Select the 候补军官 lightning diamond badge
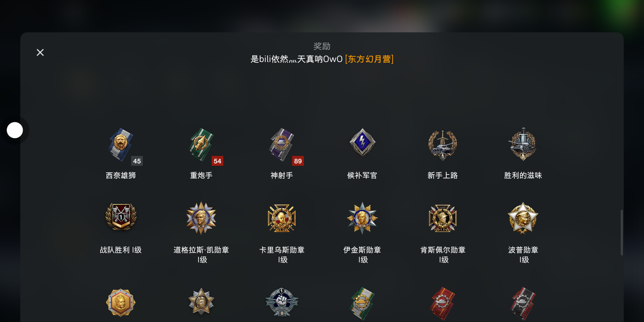This screenshot has width=644, height=322. coord(362,143)
